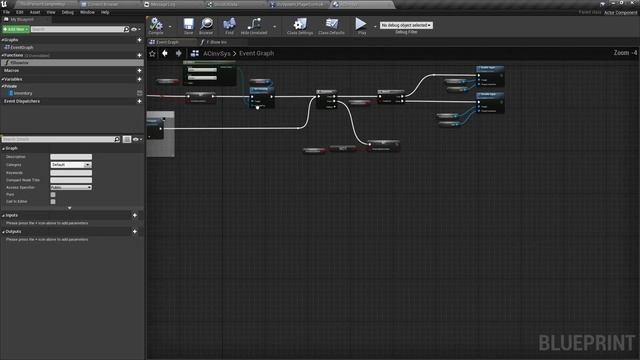The width and height of the screenshot is (640, 360).
Task: Open the Asset menu
Action: point(35,12)
